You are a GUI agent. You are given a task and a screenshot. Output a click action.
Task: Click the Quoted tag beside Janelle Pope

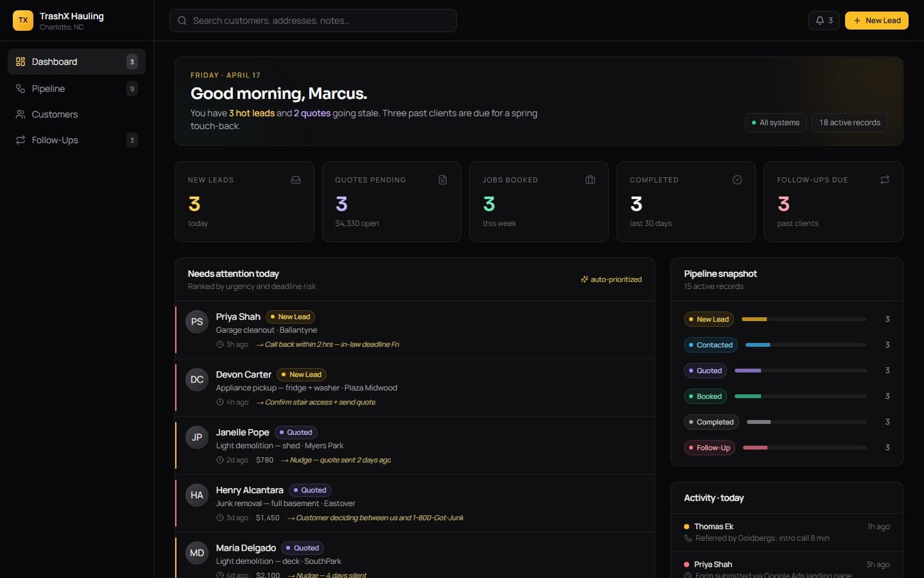coord(296,432)
